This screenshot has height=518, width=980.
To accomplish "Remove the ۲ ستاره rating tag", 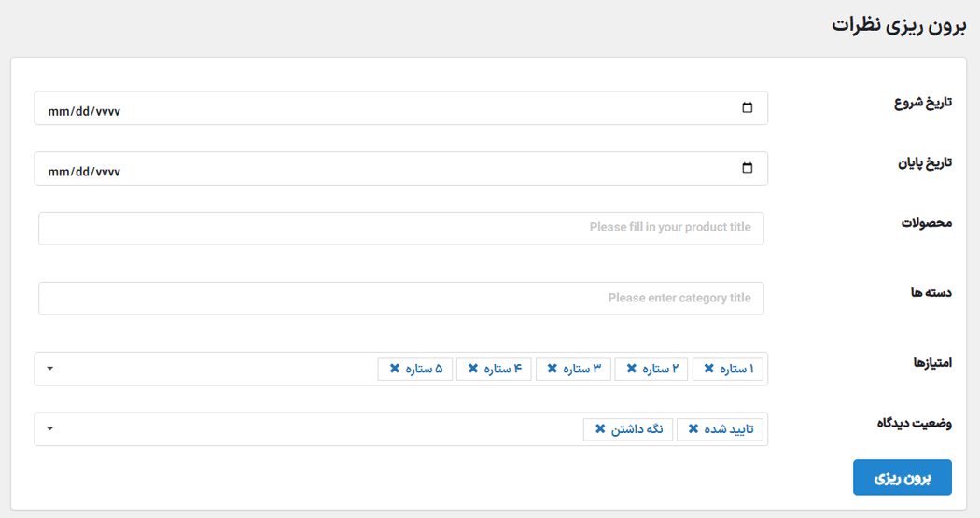I will click(x=631, y=370).
